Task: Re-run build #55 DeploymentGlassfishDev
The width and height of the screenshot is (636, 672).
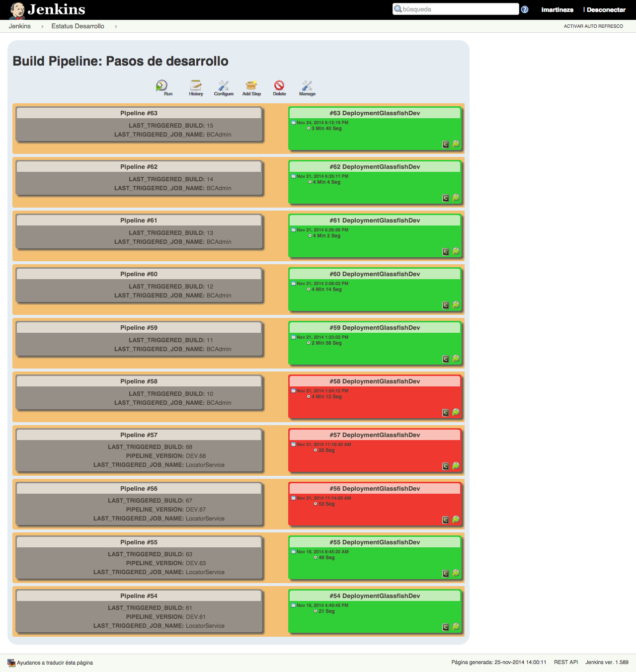Action: coord(456,573)
